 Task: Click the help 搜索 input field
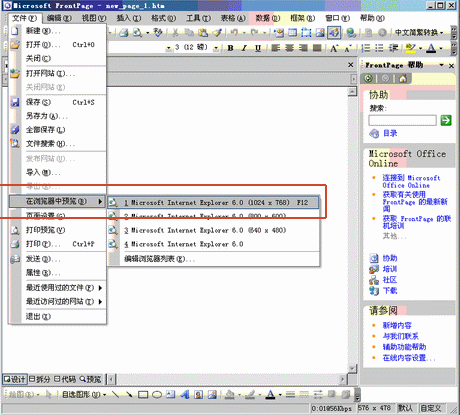click(402, 120)
